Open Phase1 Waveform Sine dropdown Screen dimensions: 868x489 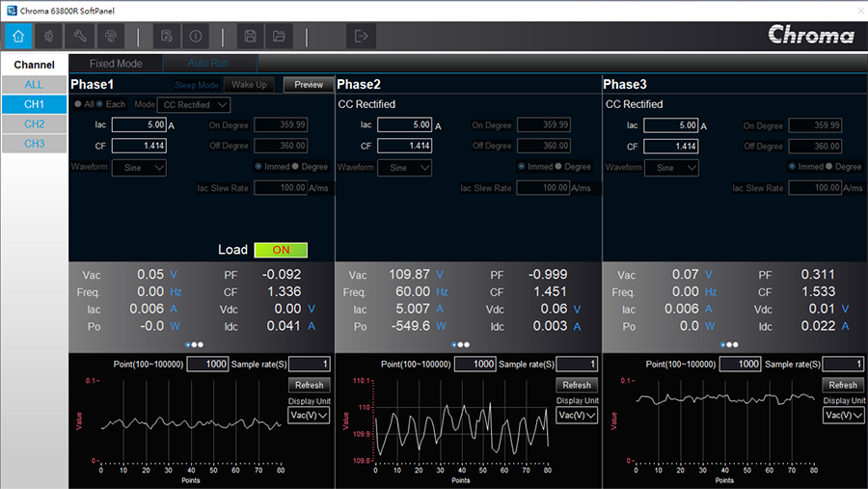point(139,168)
